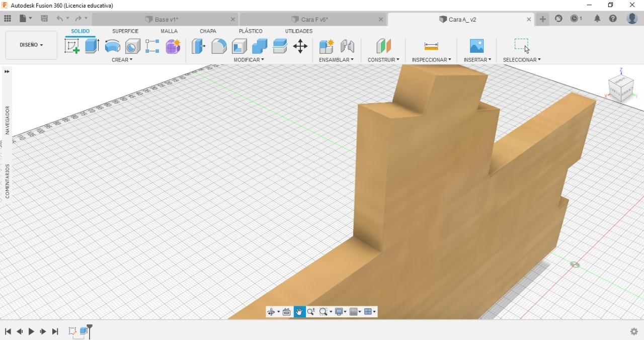644x340 pixels.
Task: Open the Data Panel grid icon
Action: click(x=8, y=19)
